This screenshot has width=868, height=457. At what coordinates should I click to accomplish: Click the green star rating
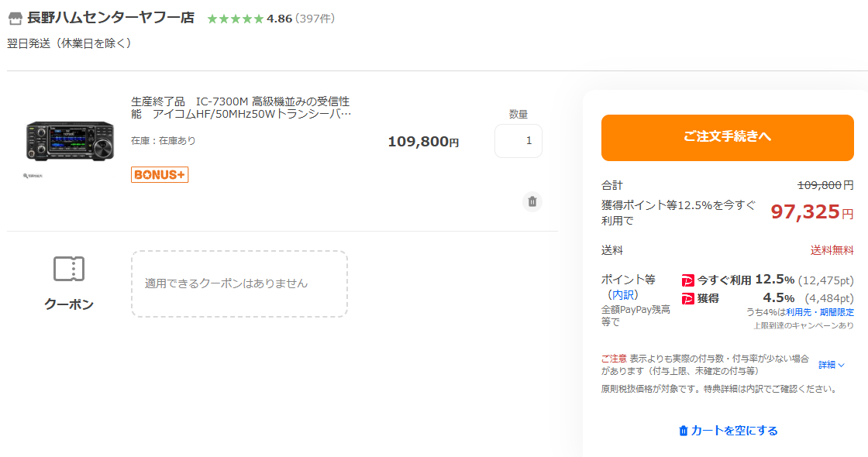click(235, 19)
